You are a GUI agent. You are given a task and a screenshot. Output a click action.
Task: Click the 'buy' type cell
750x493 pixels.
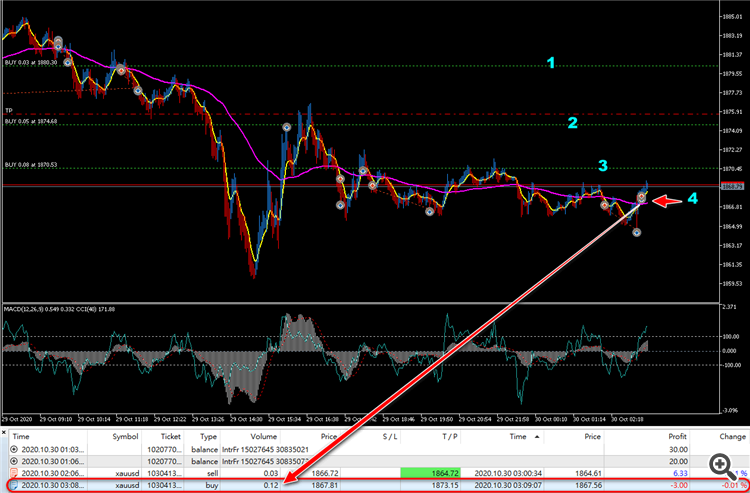click(213, 485)
